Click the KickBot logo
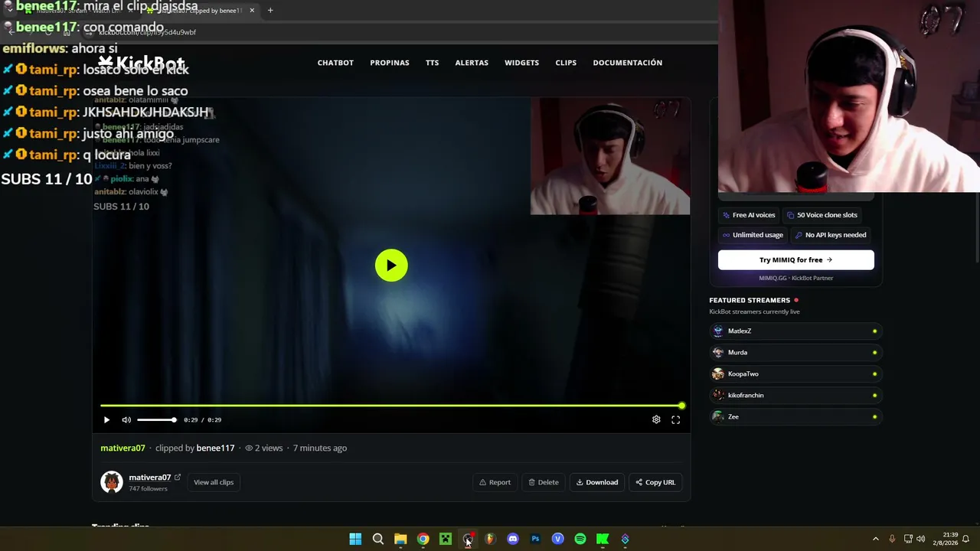 (x=141, y=63)
